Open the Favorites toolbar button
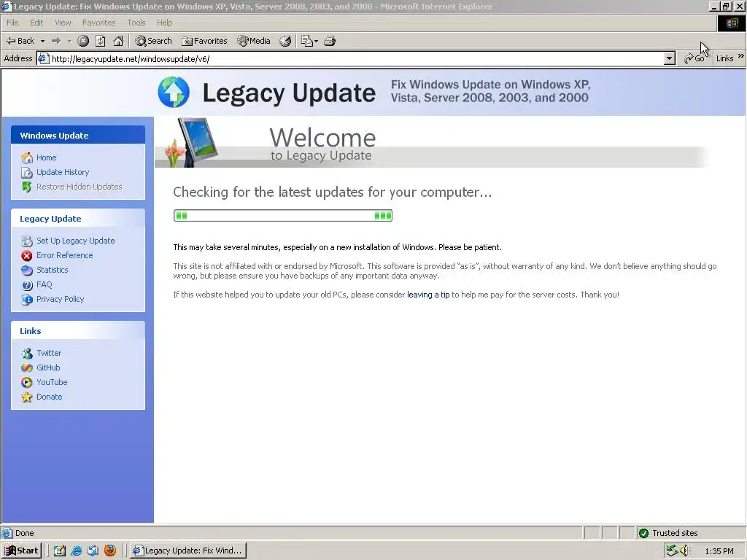This screenshot has width=747, height=560. tap(204, 41)
